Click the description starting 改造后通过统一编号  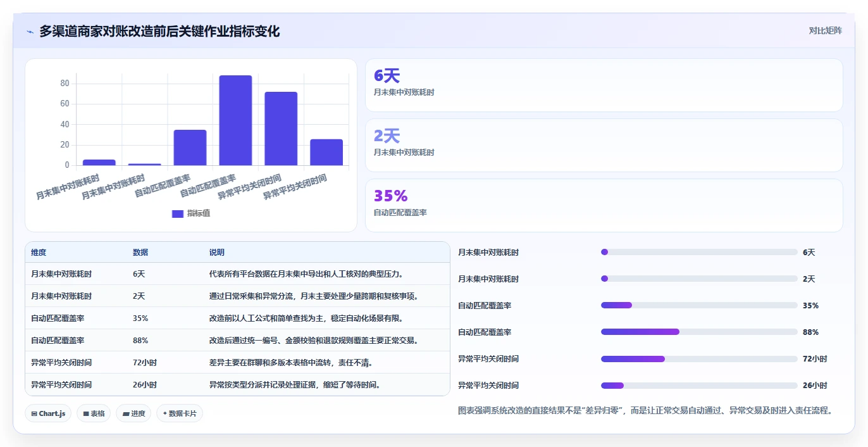(x=314, y=341)
